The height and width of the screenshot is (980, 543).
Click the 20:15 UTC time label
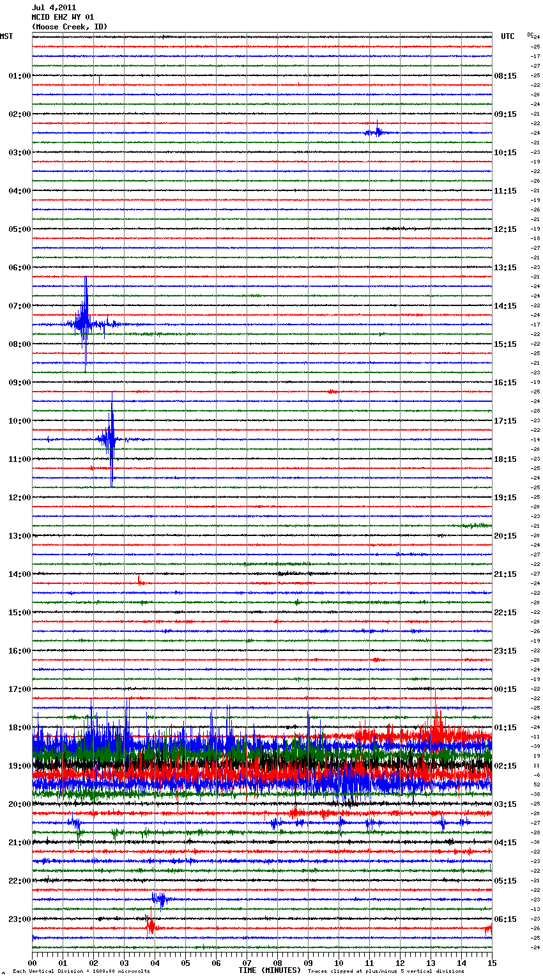[x=505, y=536]
